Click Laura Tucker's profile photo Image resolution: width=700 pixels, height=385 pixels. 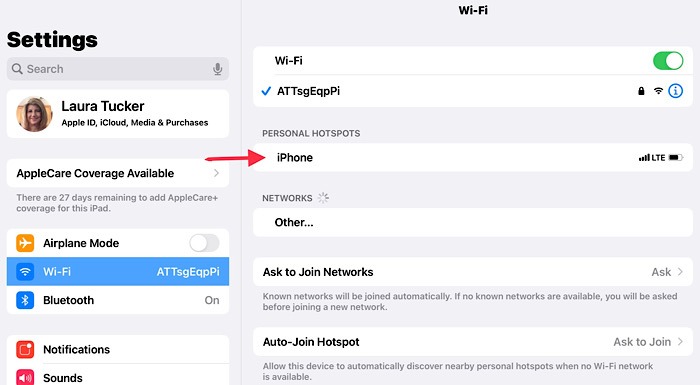34,114
